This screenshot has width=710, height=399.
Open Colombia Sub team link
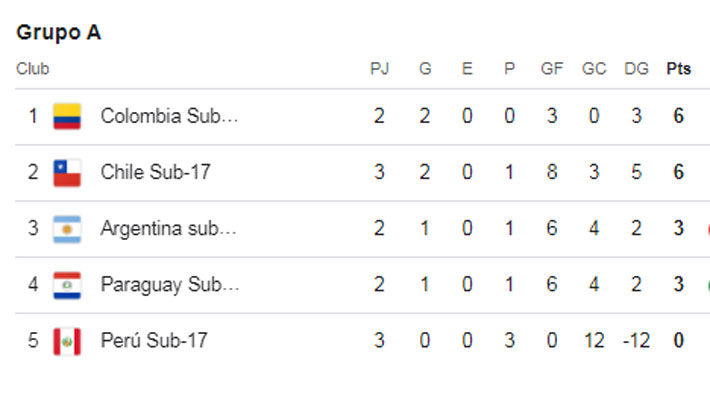click(x=169, y=116)
